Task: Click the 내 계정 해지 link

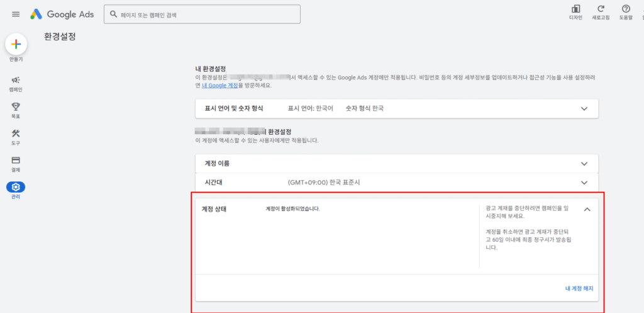Action: tap(579, 288)
